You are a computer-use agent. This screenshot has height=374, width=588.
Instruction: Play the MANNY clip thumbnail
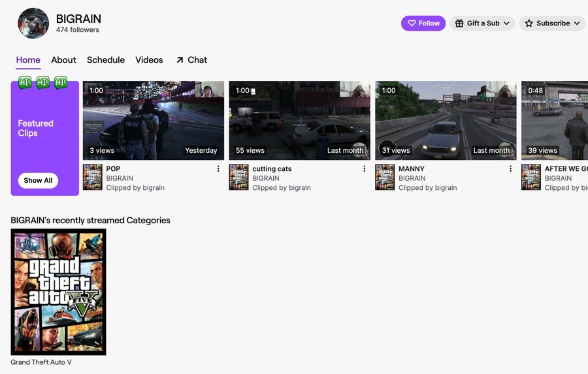446,120
